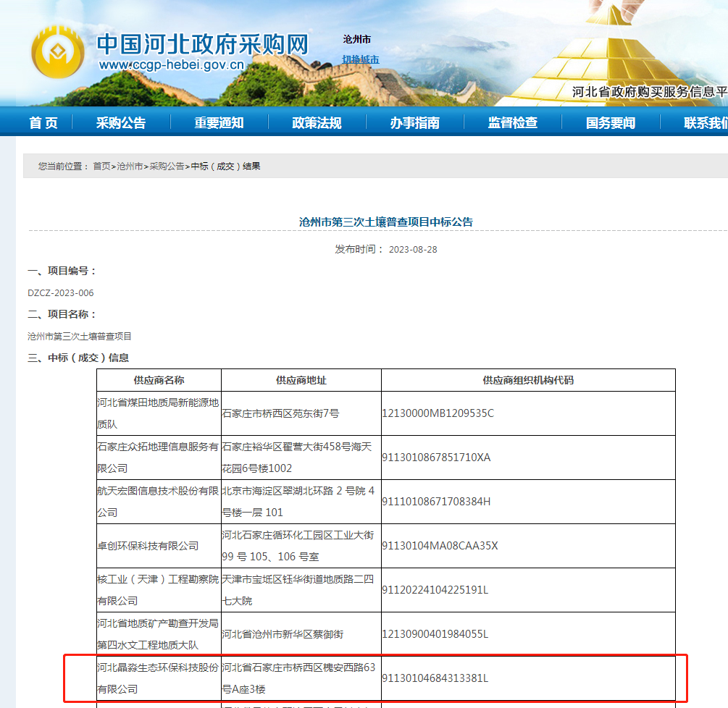The width and height of the screenshot is (728, 708).
Task: Click the 中国河北政府采购网 site title
Action: point(202,45)
